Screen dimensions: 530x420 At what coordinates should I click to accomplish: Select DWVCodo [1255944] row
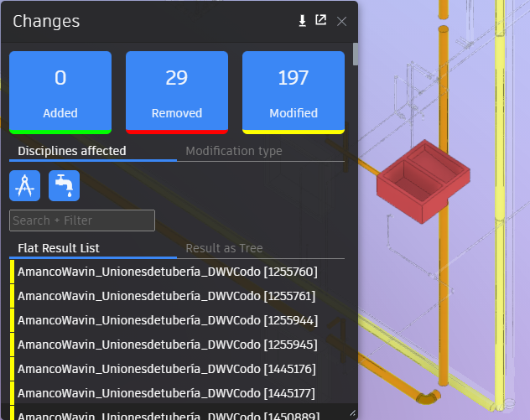point(178,320)
